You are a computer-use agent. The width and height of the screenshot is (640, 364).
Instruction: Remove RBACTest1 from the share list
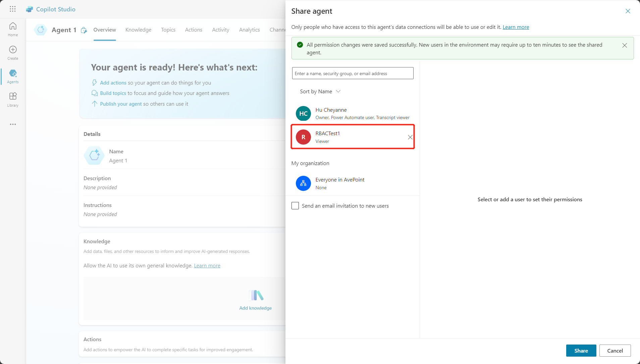410,137
